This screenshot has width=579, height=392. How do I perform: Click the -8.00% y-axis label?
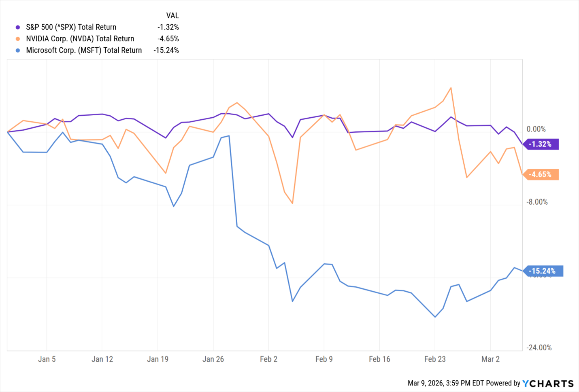[x=537, y=202]
